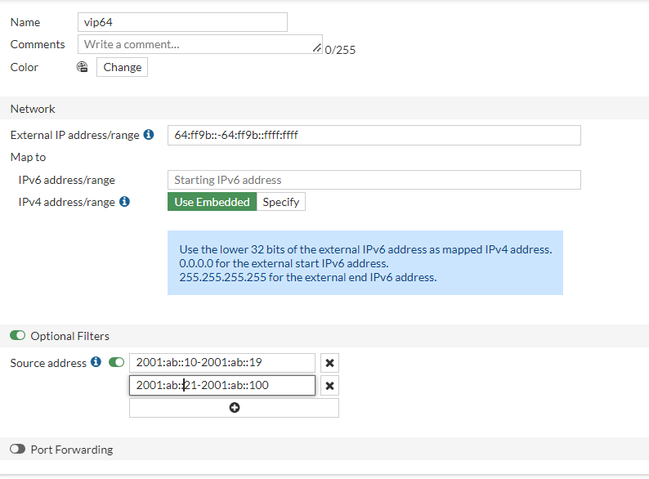
Task: Click the Source address info icon
Action: click(96, 362)
